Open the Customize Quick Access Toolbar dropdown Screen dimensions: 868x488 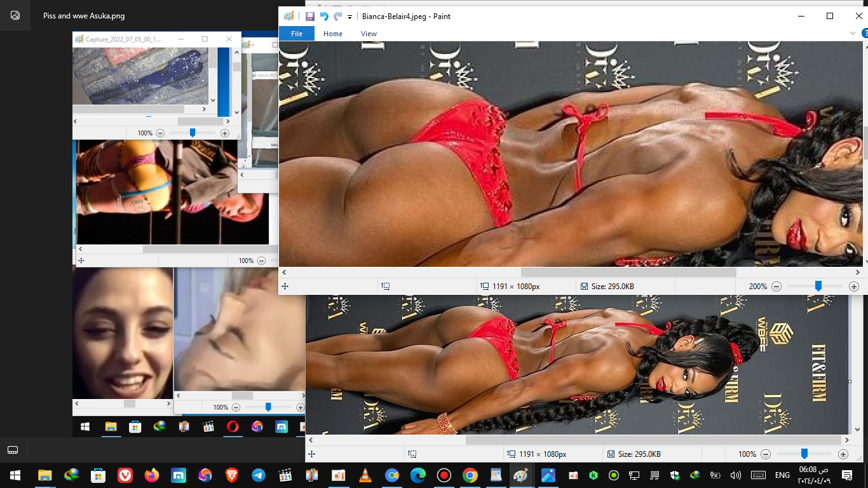click(x=349, y=17)
